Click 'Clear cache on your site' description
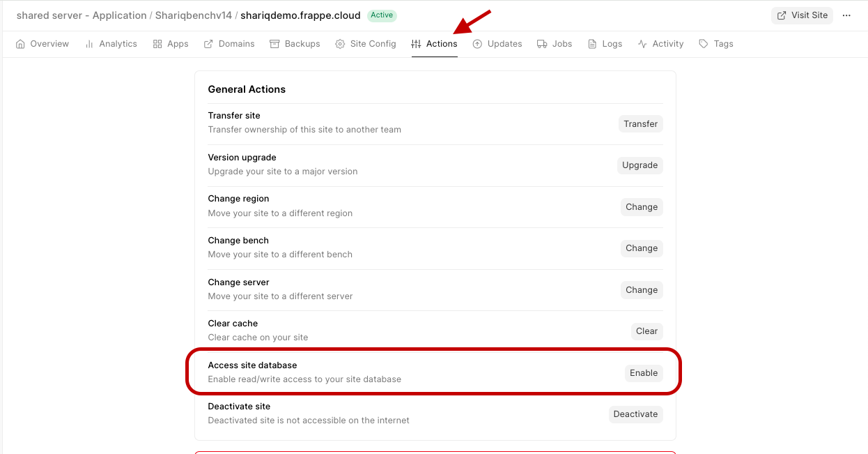 point(258,338)
